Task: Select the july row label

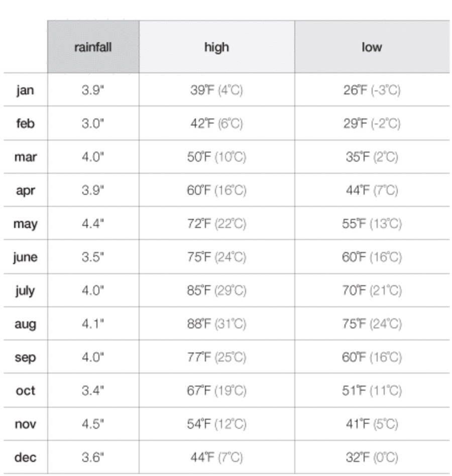Action: (x=25, y=291)
